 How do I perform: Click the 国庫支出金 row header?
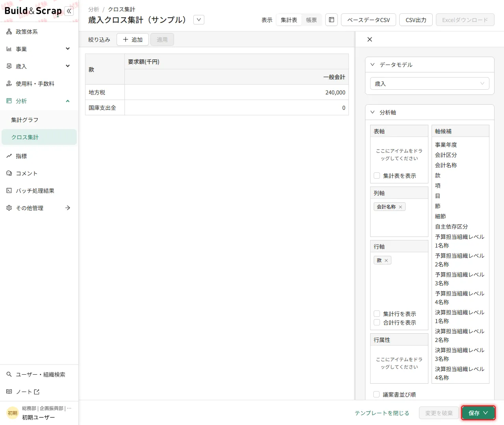pos(105,108)
